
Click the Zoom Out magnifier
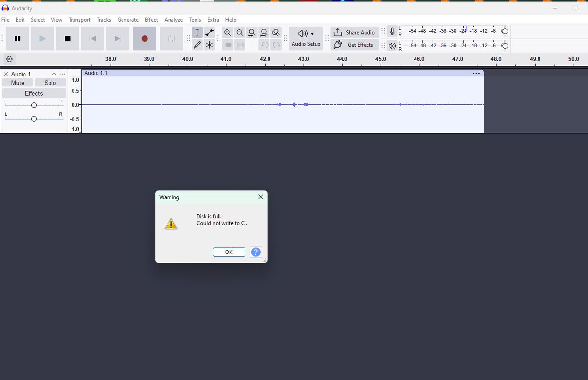240,33
